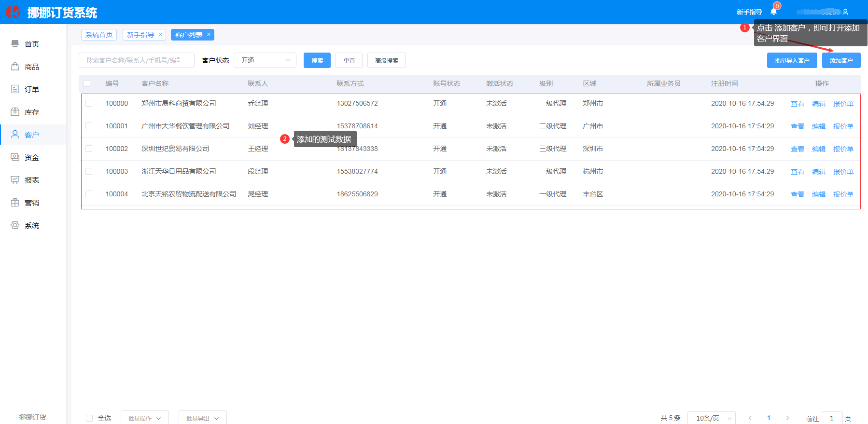
Task: Expand the 10条/页 page size selector
Action: tap(712, 418)
